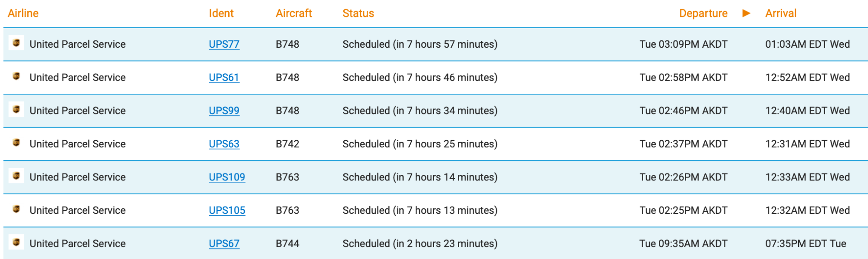Sort the table by Airline column
The image size is (868, 259).
click(23, 13)
